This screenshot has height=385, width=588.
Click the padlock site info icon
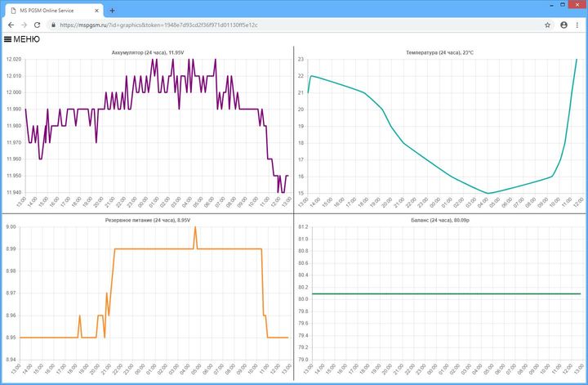[x=53, y=25]
